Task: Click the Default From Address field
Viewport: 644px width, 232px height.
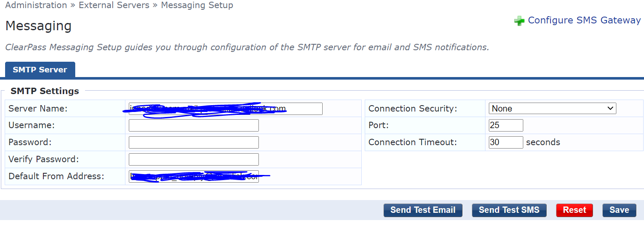Action: (x=194, y=177)
